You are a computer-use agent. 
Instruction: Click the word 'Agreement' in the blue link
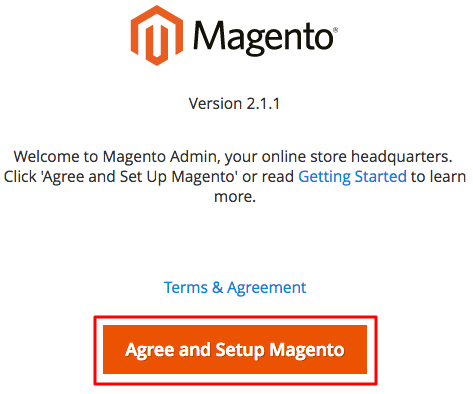point(267,288)
